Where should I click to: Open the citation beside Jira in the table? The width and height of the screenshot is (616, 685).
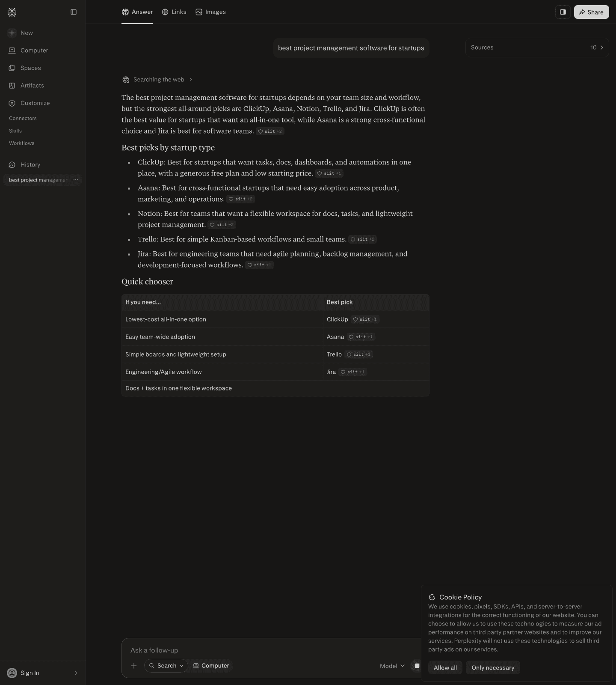(x=352, y=372)
